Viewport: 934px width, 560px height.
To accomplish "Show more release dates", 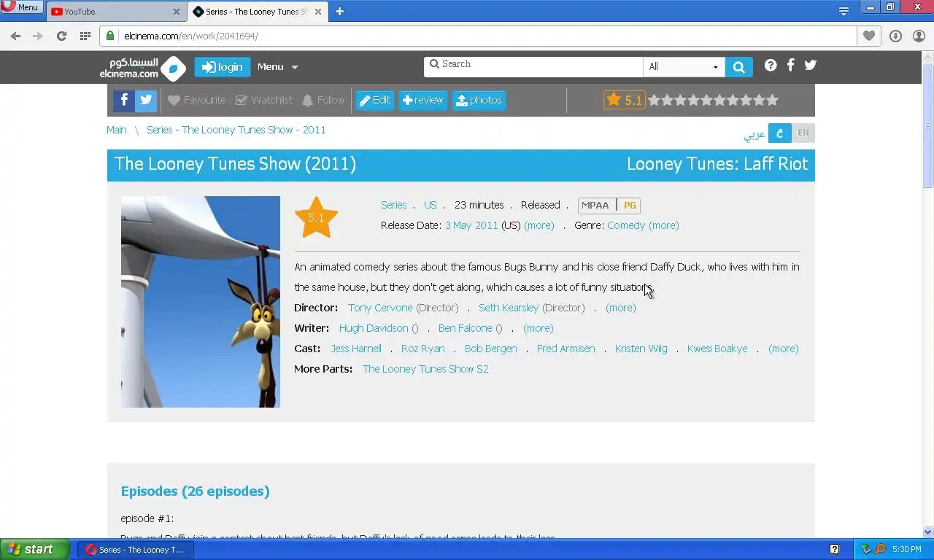I will coord(539,225).
